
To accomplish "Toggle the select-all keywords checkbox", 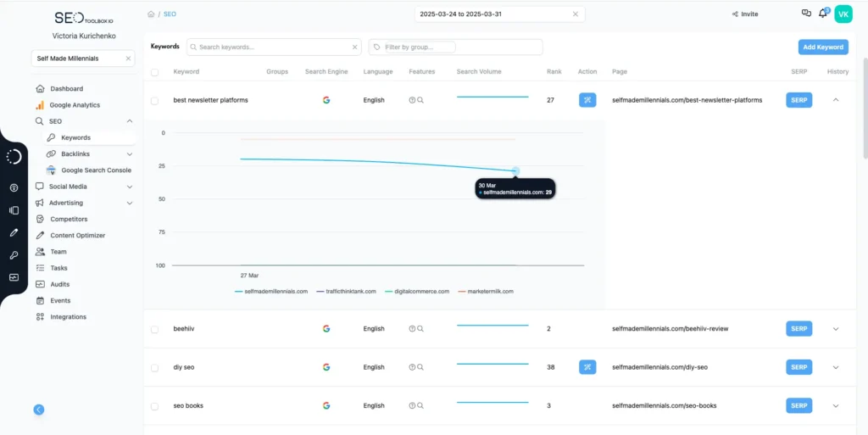I will click(154, 72).
